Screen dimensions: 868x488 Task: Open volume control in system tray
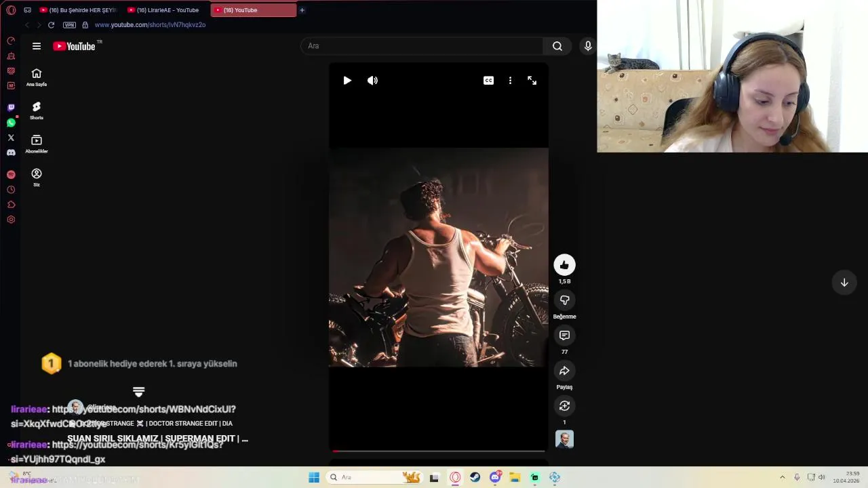coord(821,477)
